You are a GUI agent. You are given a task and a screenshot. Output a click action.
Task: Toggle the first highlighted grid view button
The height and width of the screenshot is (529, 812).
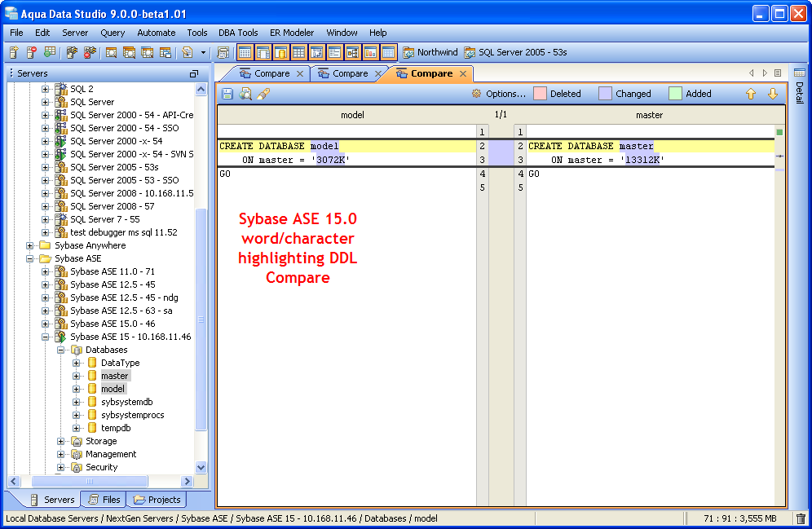point(245,52)
